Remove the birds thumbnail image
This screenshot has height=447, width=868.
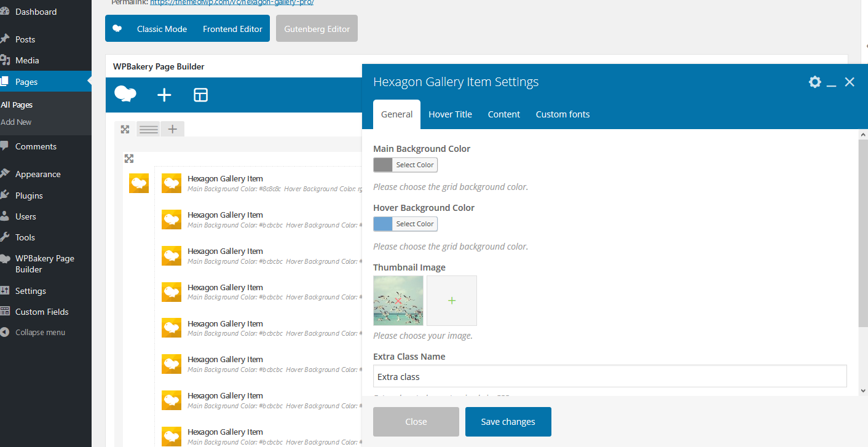(x=398, y=301)
